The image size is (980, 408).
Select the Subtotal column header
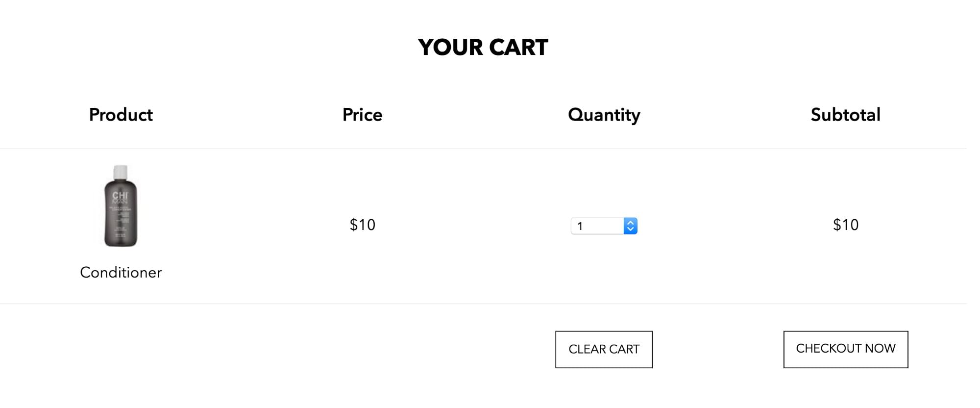tap(845, 115)
